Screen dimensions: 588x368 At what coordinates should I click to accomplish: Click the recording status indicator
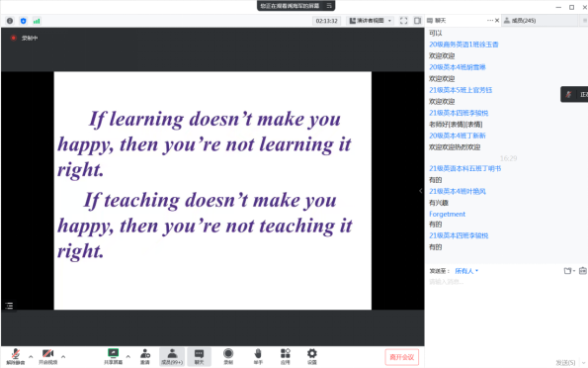point(25,38)
